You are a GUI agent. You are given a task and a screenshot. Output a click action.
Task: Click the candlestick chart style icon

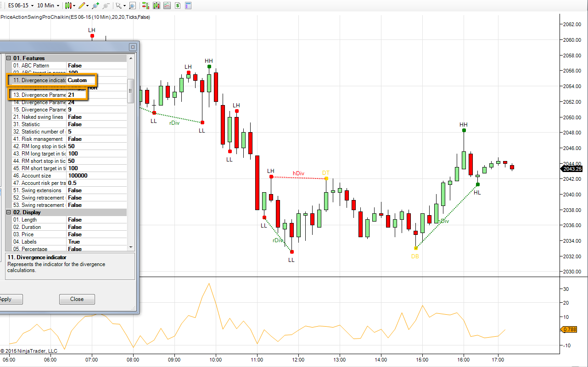[70, 6]
